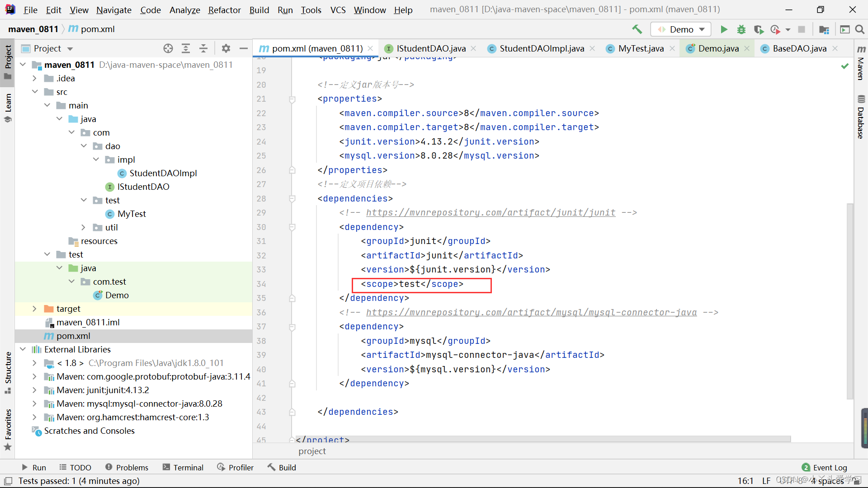Viewport: 868px width, 488px height.
Task: Open the Learn tool window
Action: click(8, 108)
